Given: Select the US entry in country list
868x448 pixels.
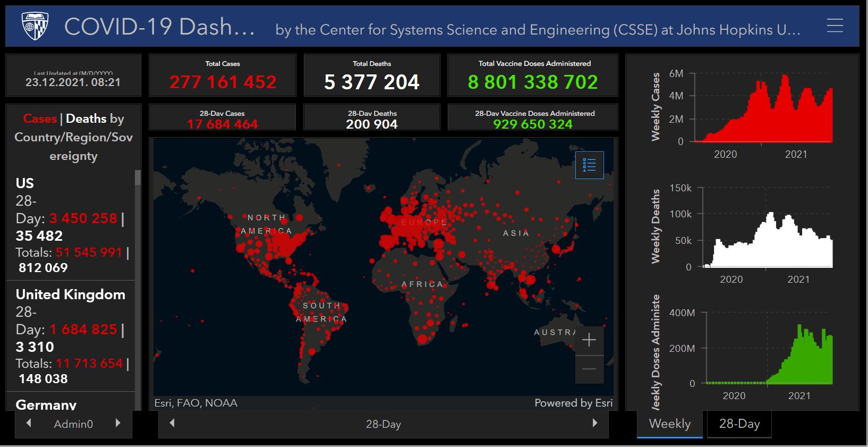Looking at the screenshot, I should click(x=71, y=226).
